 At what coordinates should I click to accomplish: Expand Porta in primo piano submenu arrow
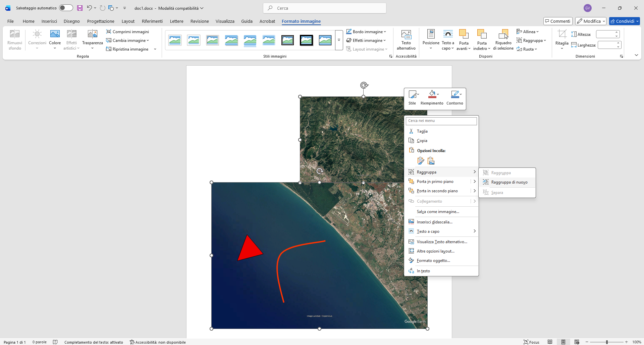click(x=475, y=182)
